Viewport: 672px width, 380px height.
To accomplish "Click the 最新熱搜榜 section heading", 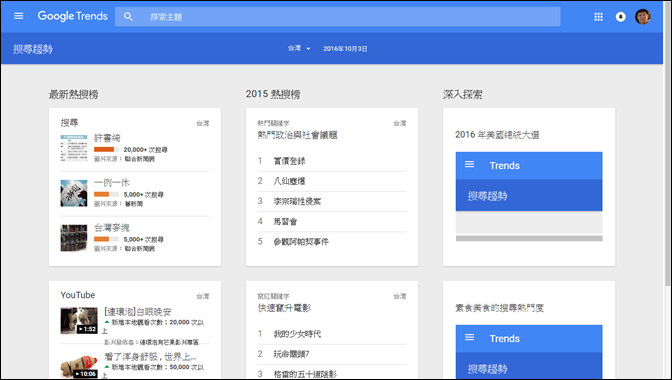I will tap(73, 95).
